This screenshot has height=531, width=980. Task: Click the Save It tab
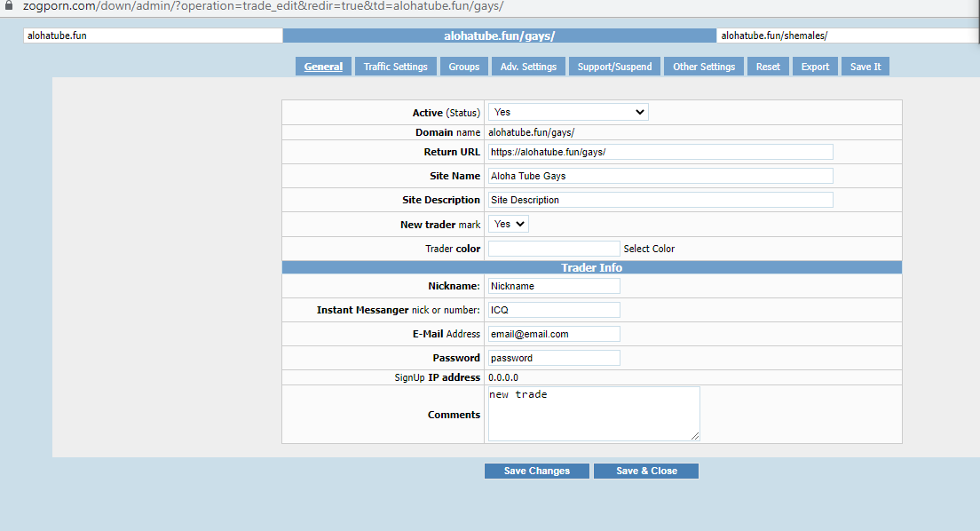click(865, 67)
